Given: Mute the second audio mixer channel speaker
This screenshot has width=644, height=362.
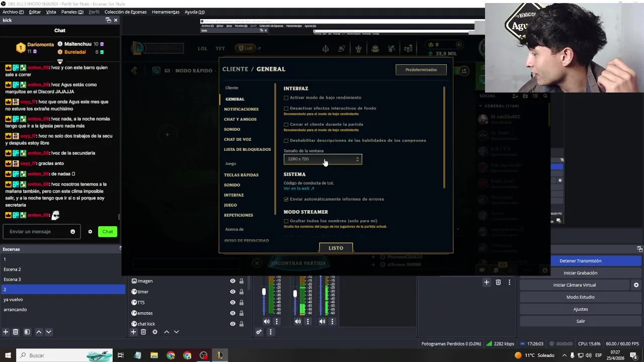Looking at the screenshot, I should click(x=298, y=321).
